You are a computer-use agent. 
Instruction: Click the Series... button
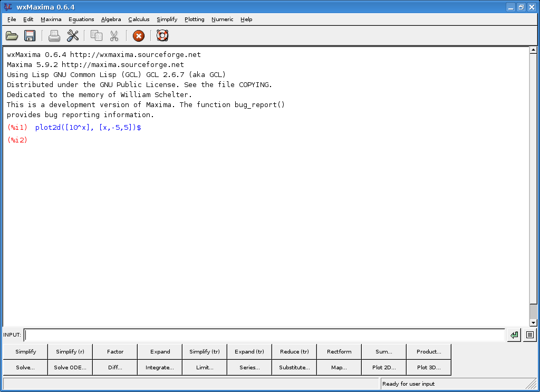click(249, 368)
